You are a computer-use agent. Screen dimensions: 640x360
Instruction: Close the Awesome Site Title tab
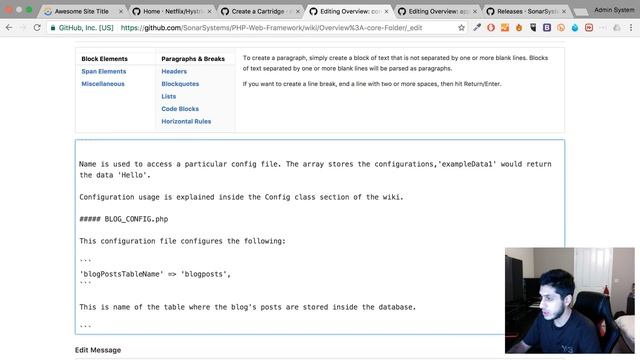coord(121,11)
